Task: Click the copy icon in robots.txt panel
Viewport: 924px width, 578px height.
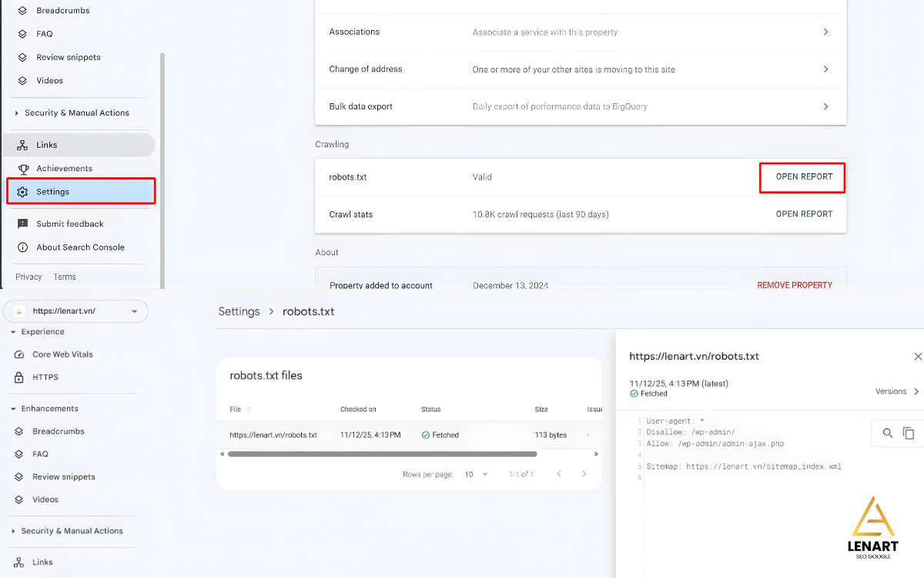Action: (909, 433)
